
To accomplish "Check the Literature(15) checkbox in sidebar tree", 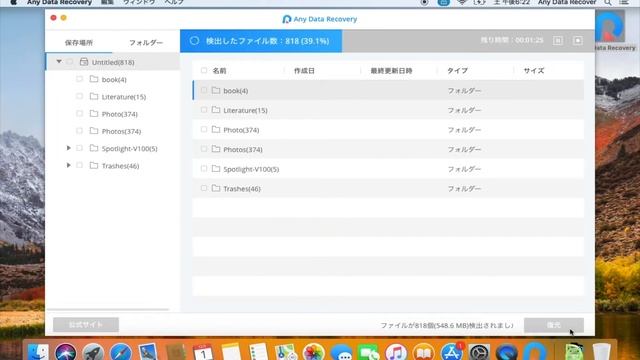I will [80, 96].
